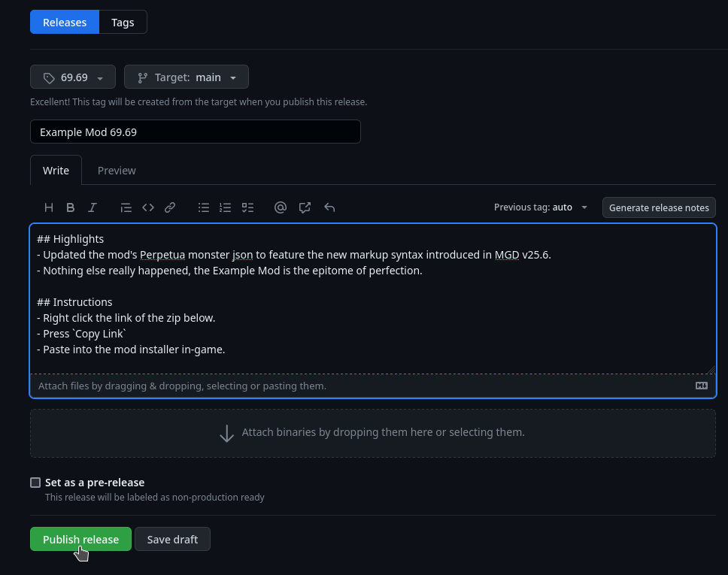Open the 69.69 tag dropdown
The width and height of the screenshot is (728, 575).
73,77
